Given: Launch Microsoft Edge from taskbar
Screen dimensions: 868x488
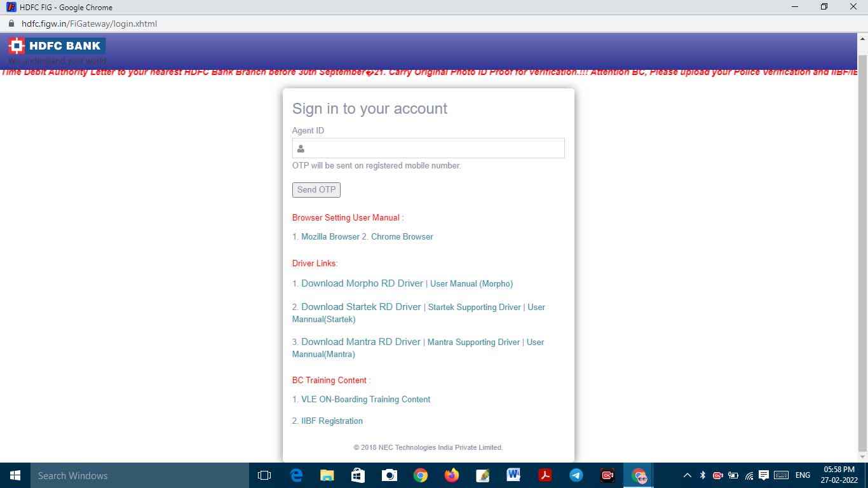Looking at the screenshot, I should (296, 475).
